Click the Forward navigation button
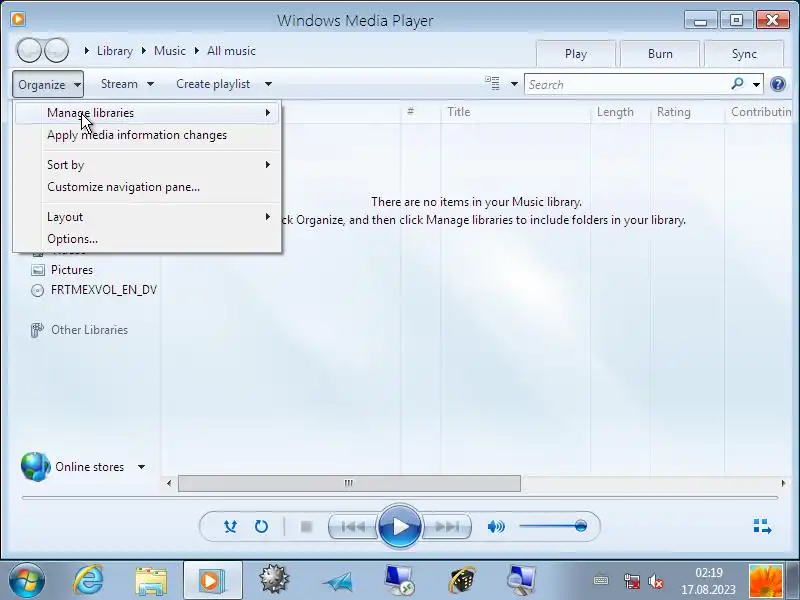The width and height of the screenshot is (800, 600). 56,50
